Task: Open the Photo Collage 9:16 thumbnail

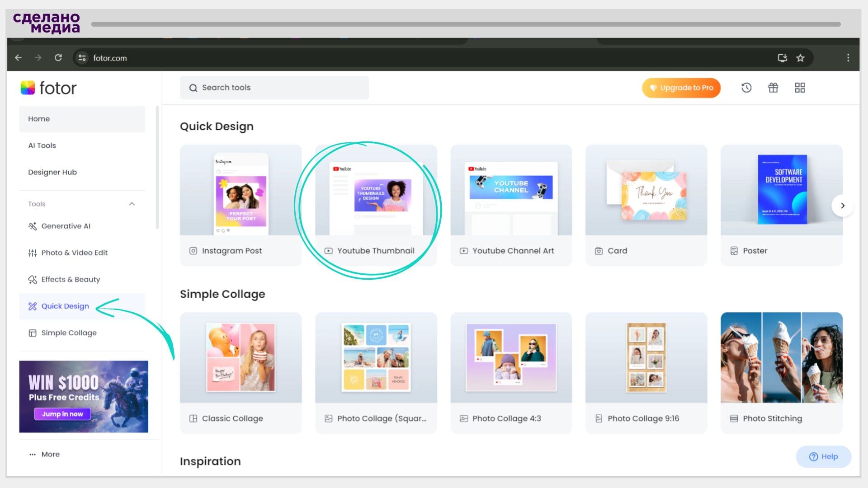Action: (646, 357)
